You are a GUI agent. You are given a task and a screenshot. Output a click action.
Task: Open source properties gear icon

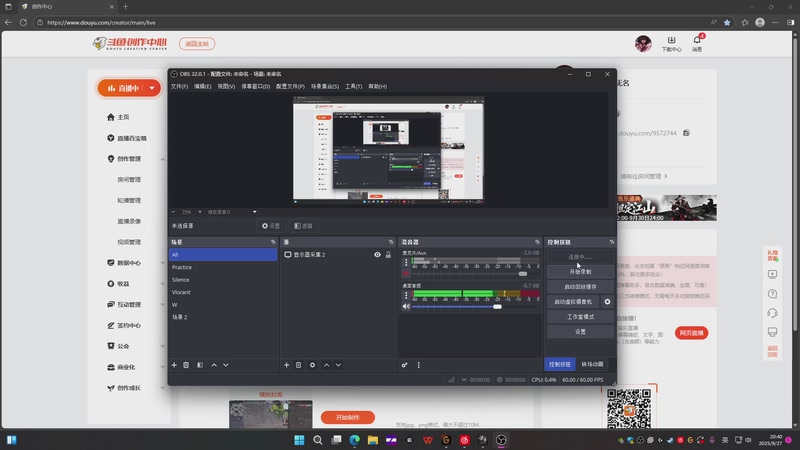tap(312, 365)
